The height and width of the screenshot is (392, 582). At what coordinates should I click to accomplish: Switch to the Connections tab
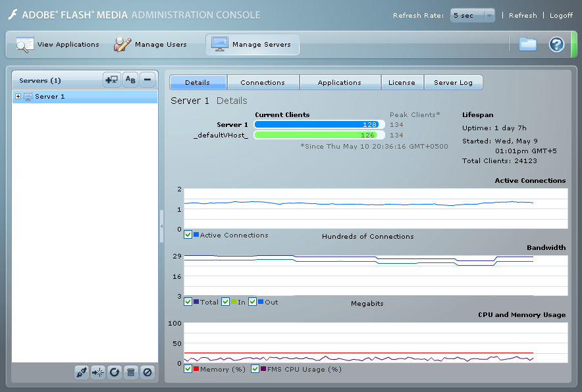coord(263,82)
